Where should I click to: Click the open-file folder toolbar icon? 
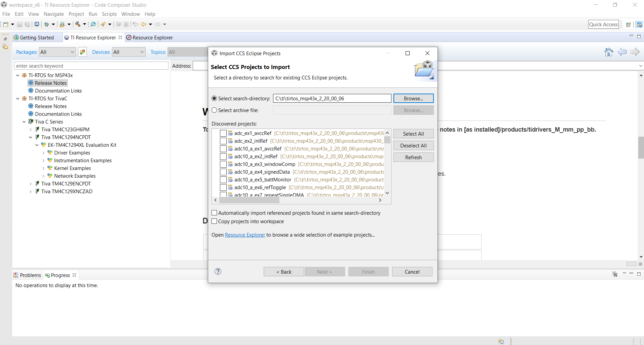click(x=62, y=24)
